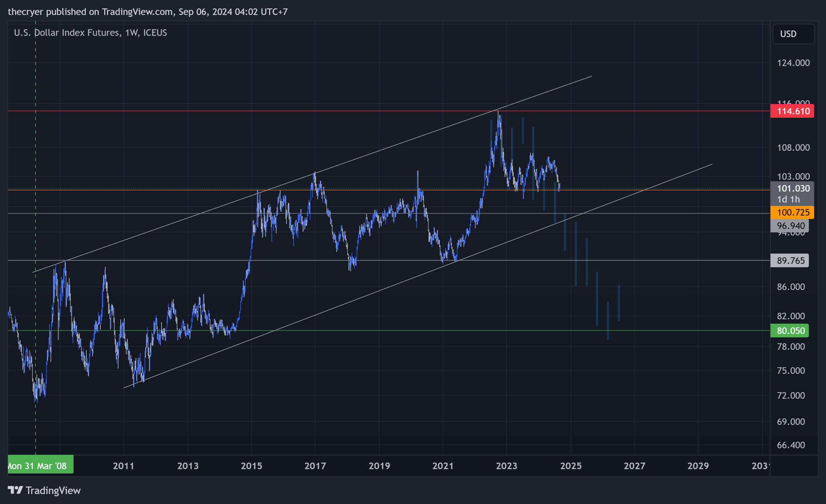The image size is (826, 504).
Task: Click the thecryer published on TradingView.com header
Action: [x=147, y=12]
